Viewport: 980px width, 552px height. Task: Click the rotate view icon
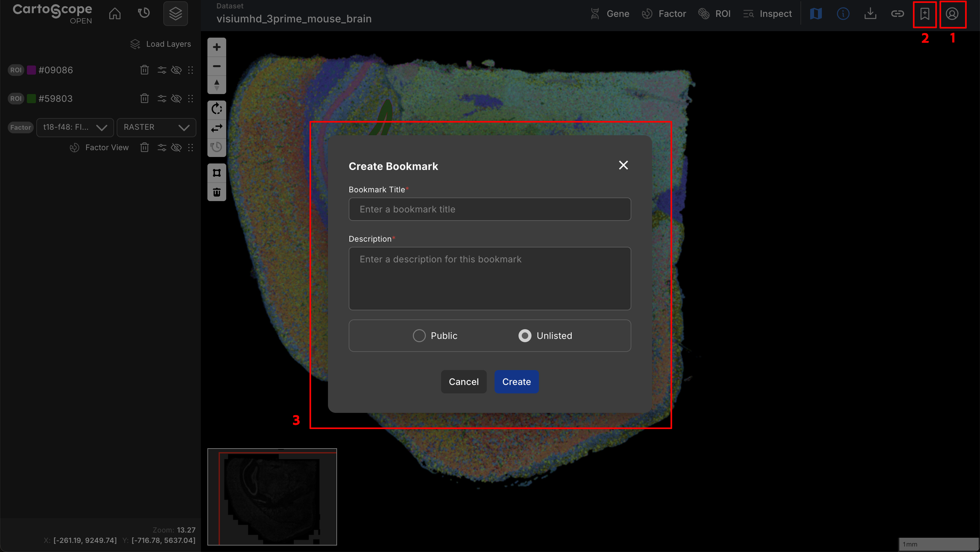216,109
